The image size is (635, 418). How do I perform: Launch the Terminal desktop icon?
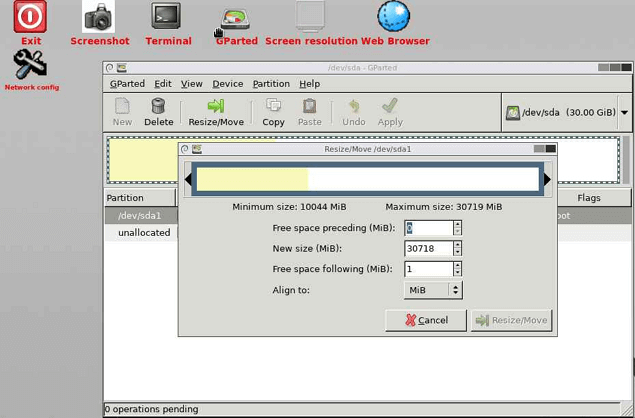click(167, 18)
